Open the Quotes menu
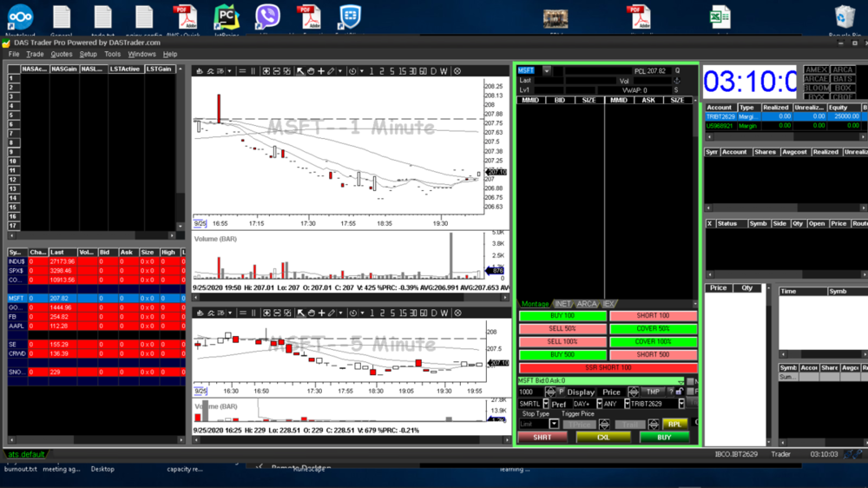868x488 pixels. point(62,54)
